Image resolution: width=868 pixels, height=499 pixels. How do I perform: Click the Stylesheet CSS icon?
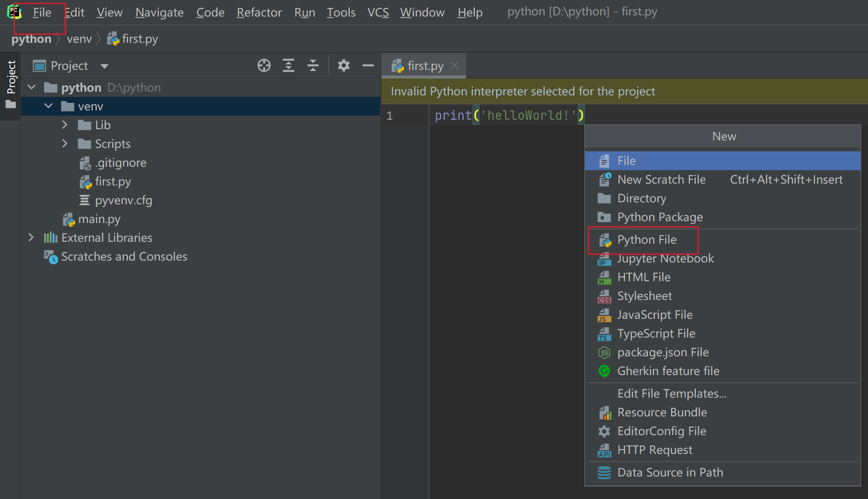604,296
